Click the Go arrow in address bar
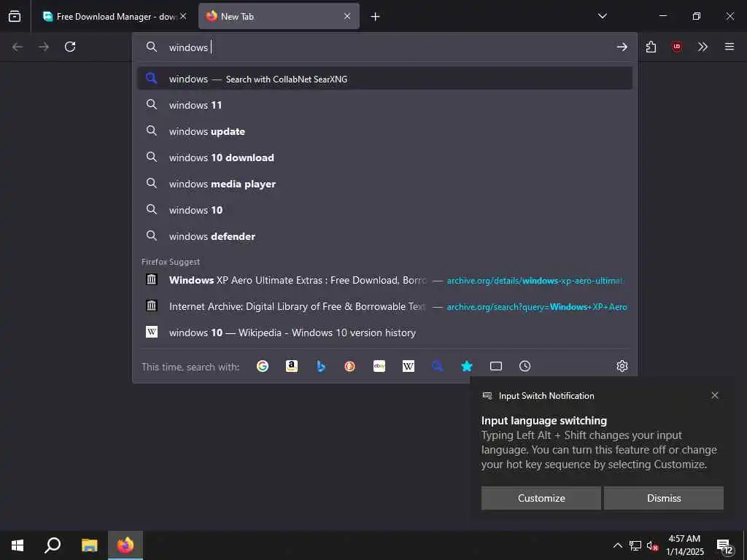747x560 pixels. point(622,47)
